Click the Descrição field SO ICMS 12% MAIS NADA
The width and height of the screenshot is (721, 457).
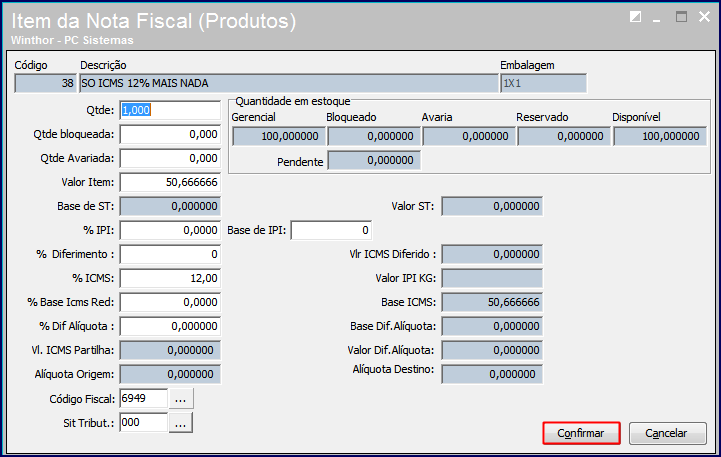[289, 83]
